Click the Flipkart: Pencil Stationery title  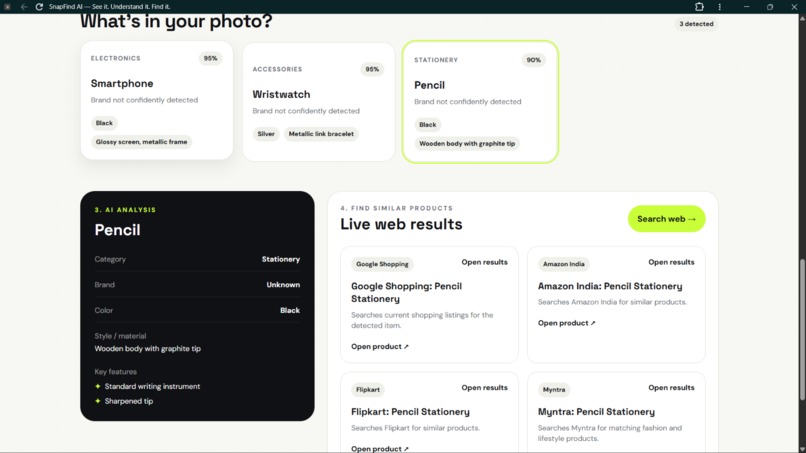[x=410, y=411]
